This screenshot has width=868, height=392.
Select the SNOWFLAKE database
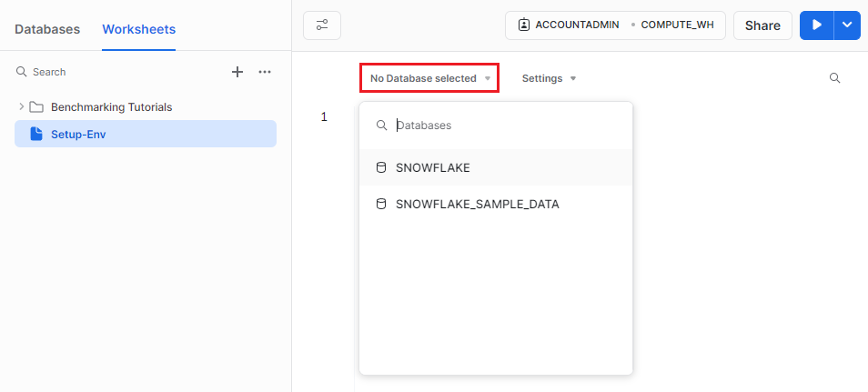click(x=496, y=167)
